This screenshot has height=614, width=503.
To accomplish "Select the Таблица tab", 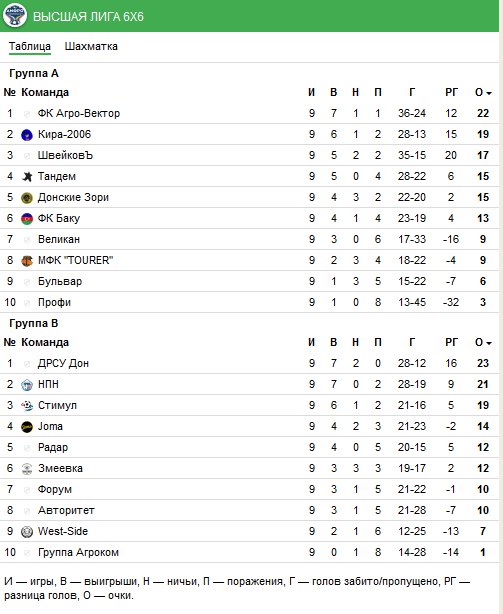I will coord(30,46).
